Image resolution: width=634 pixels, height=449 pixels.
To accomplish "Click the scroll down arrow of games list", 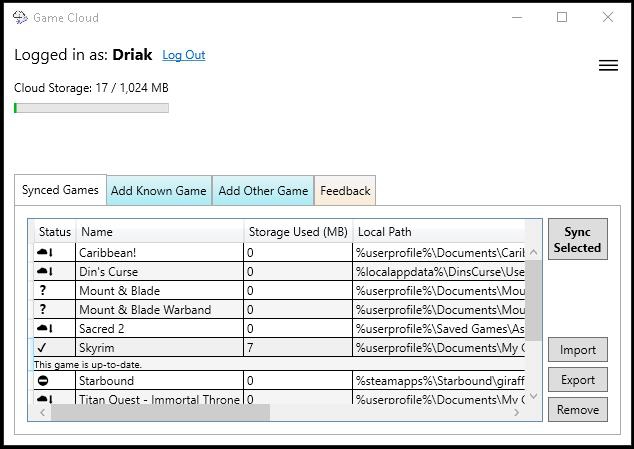I will 533,396.
